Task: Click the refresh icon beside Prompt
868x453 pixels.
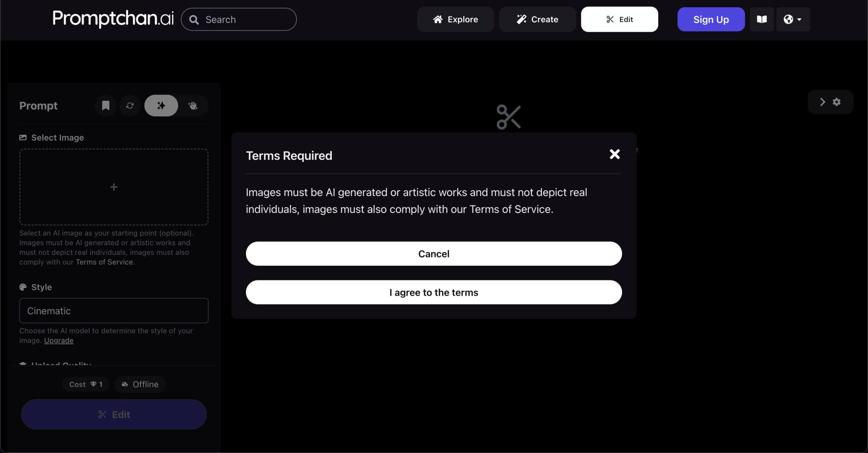Action: (x=130, y=106)
